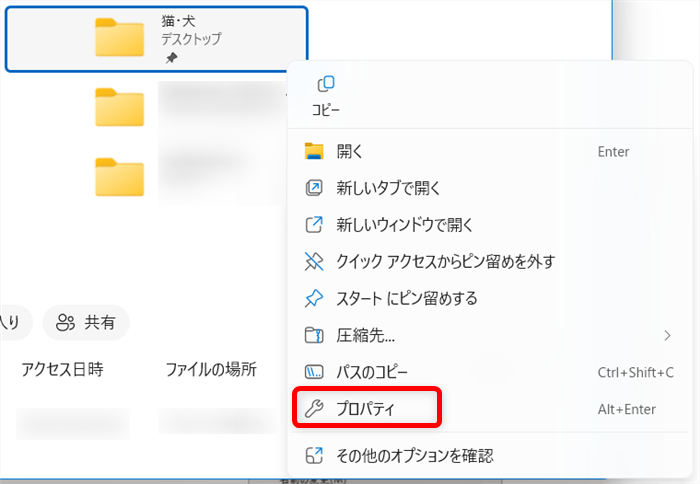
Task: Click the new-window icon beside 新しいウィンドウで開く
Action: (314, 225)
